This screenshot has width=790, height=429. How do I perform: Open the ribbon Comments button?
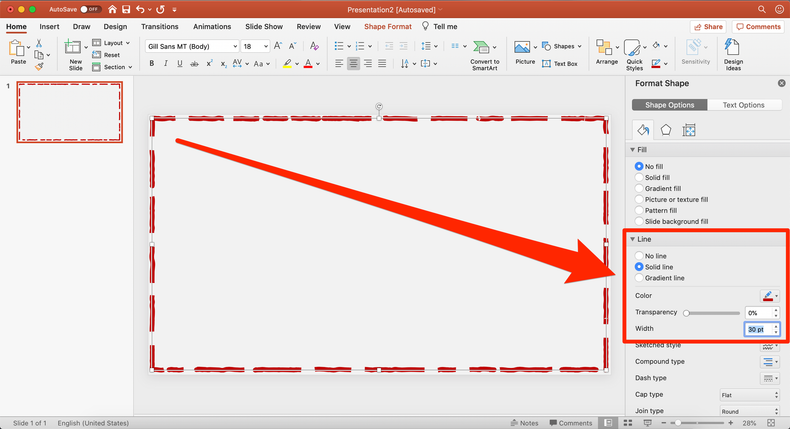point(758,27)
